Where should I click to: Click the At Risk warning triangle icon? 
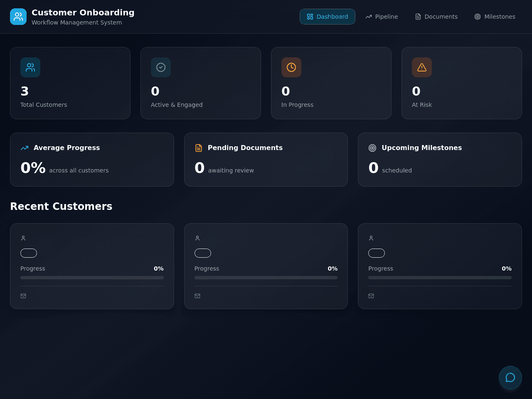pyautogui.click(x=422, y=67)
